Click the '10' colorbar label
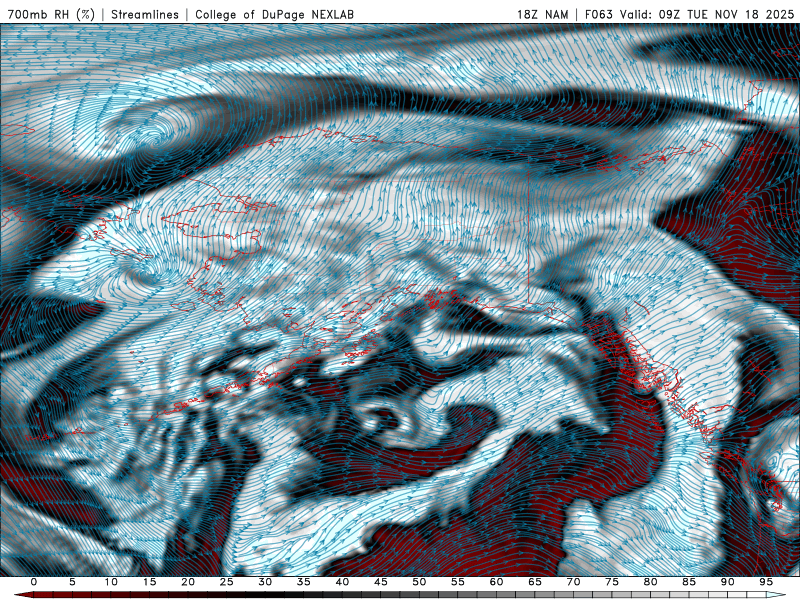This screenshot has width=800, height=600. click(x=111, y=582)
